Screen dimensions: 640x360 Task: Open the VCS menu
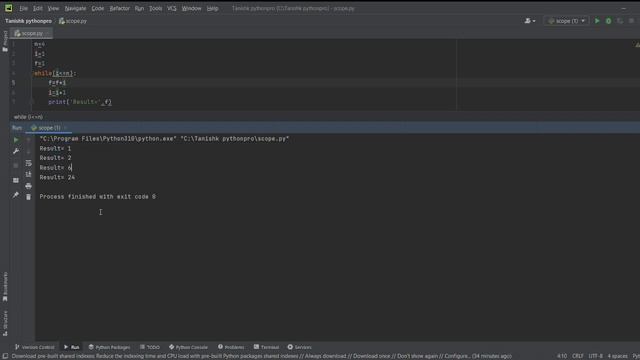(172, 8)
